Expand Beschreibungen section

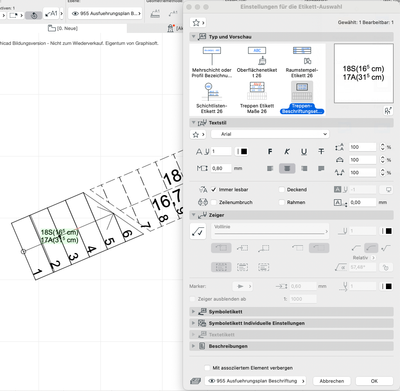[x=193, y=346]
